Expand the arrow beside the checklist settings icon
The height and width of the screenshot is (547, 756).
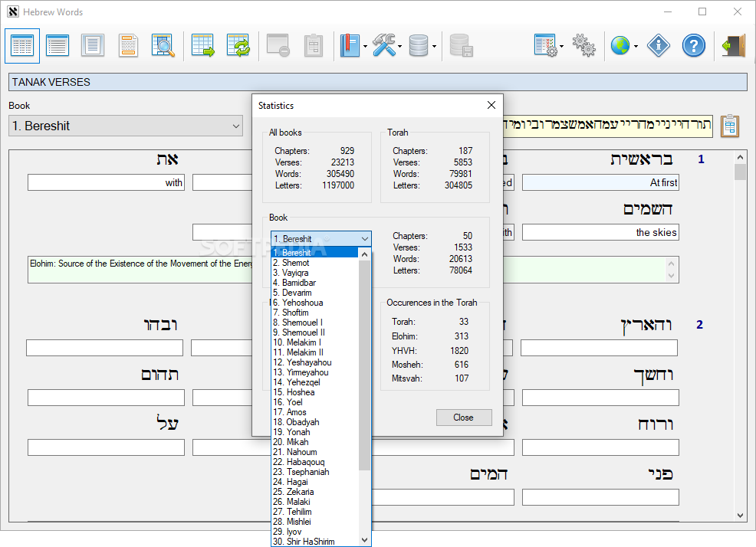[562, 47]
